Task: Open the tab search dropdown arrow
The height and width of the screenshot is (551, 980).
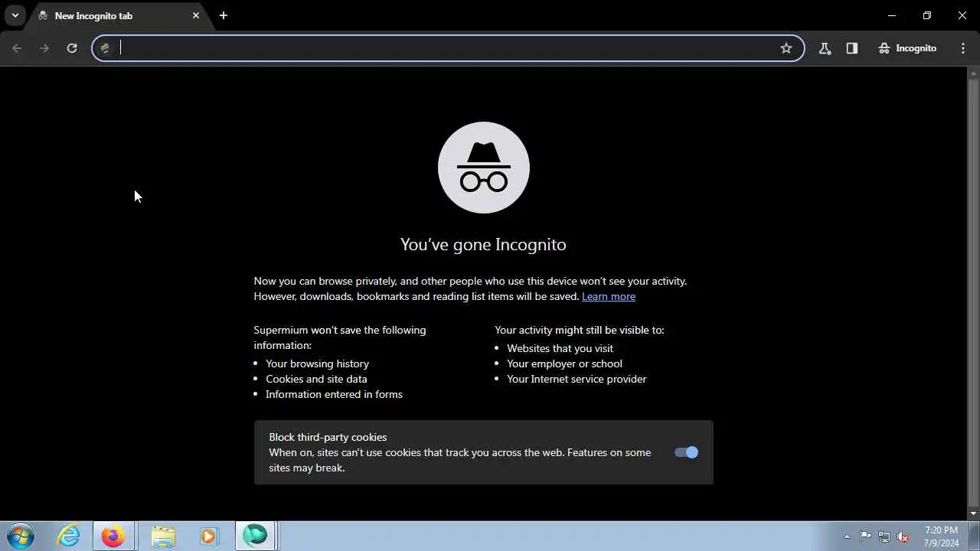Action: pos(15,15)
